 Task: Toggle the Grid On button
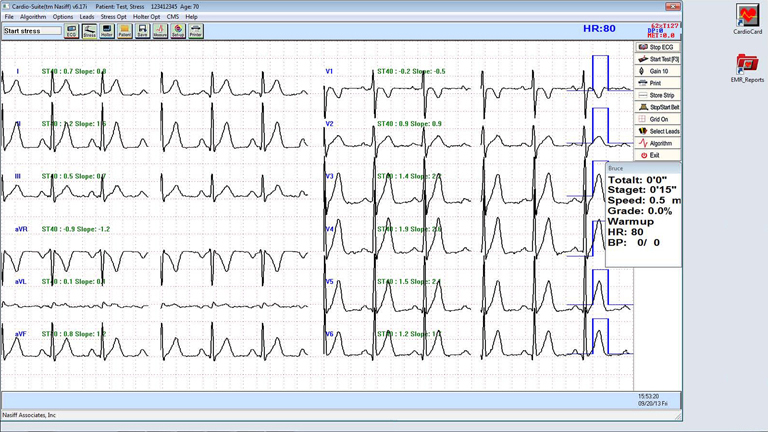pos(658,119)
